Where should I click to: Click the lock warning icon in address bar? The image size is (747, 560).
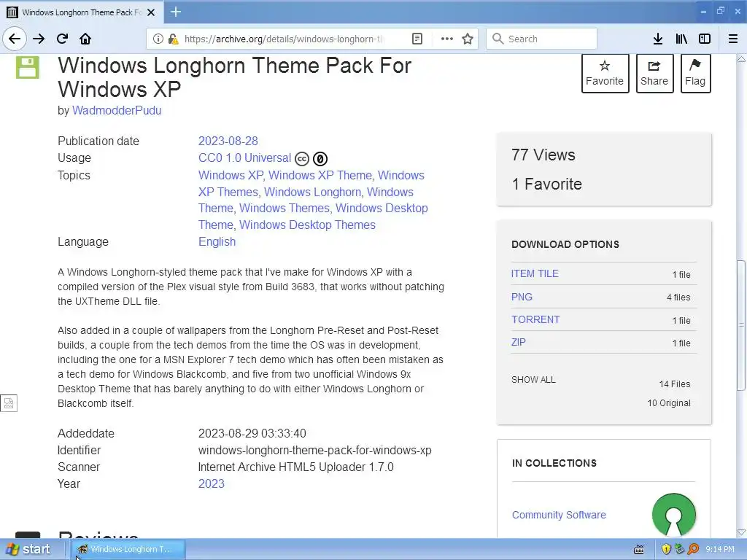(x=173, y=39)
